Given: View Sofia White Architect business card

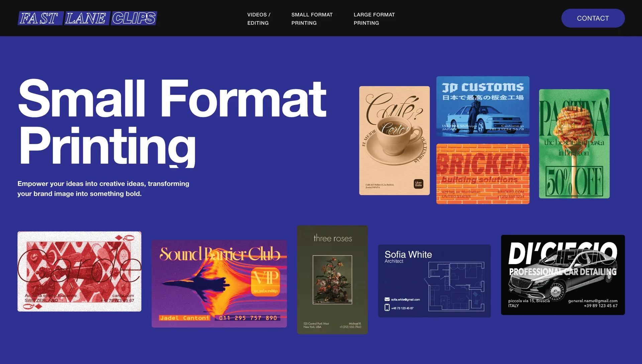Looking at the screenshot, I should tap(434, 281).
